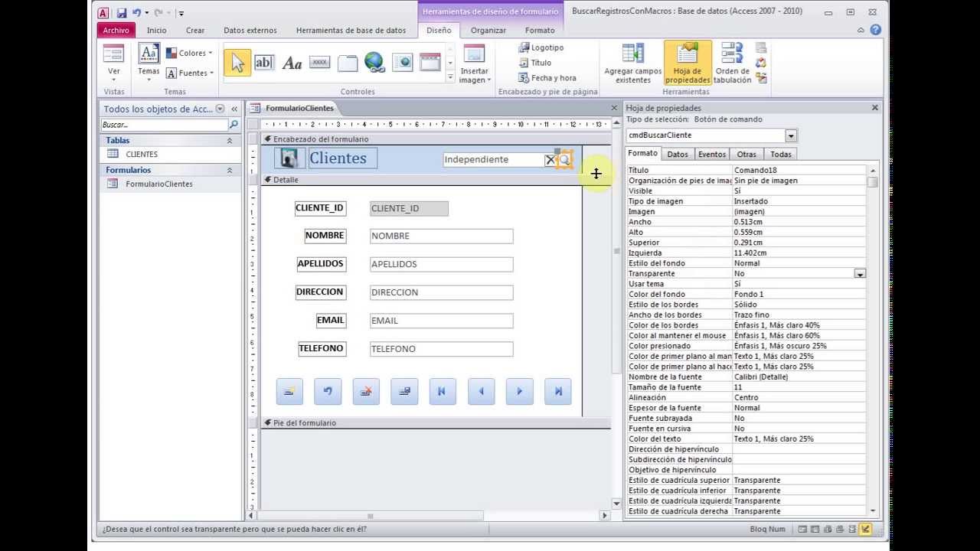Switch to Datos externos tab

250,31
